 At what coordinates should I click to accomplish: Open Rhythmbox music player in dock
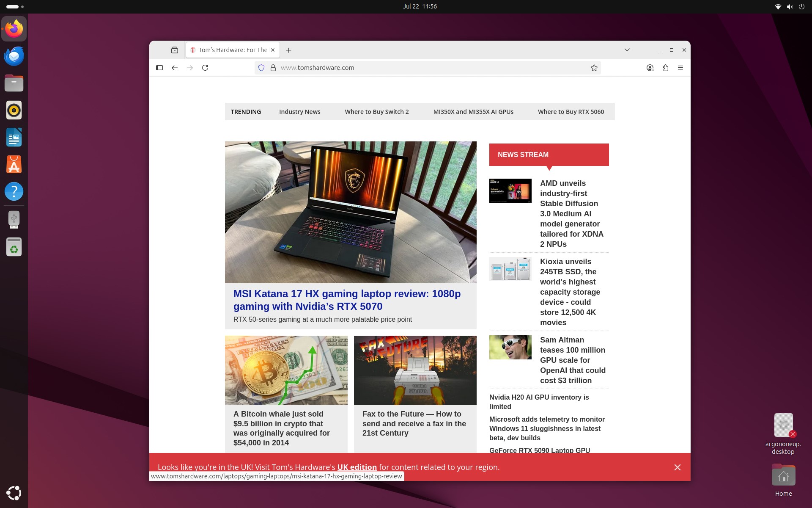(14, 110)
